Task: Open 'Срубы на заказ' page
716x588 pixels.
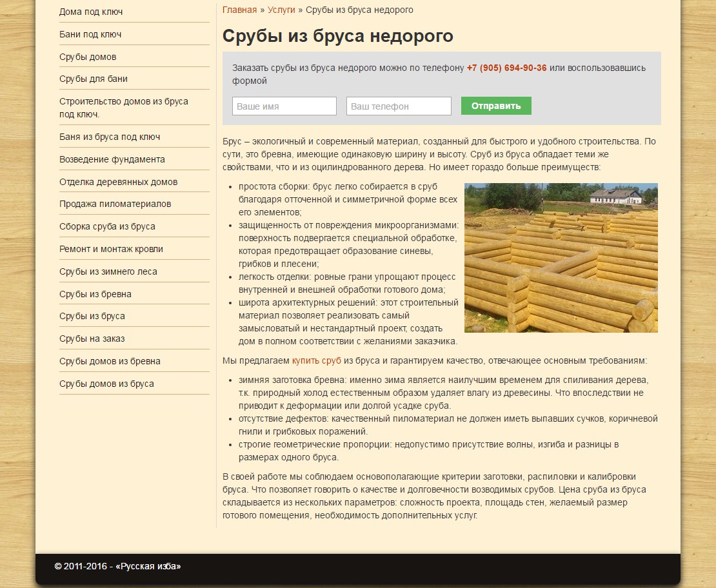Action: click(92, 338)
